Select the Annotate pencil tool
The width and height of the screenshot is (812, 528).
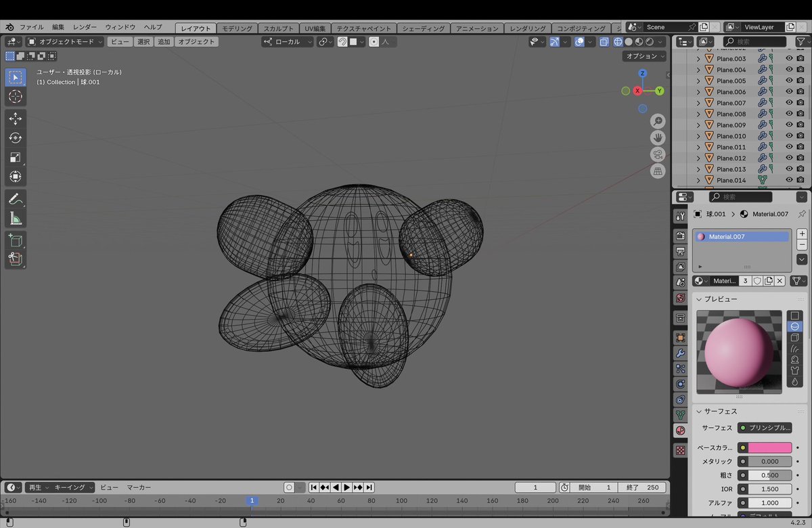click(x=16, y=199)
